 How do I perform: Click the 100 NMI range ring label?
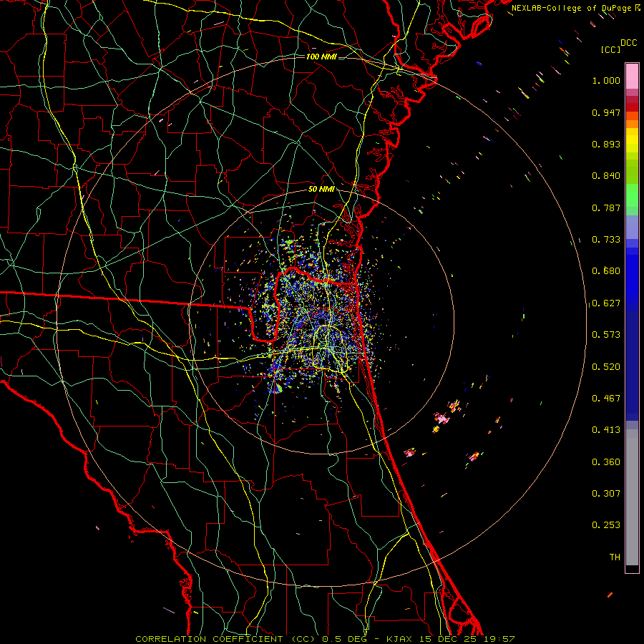[321, 57]
